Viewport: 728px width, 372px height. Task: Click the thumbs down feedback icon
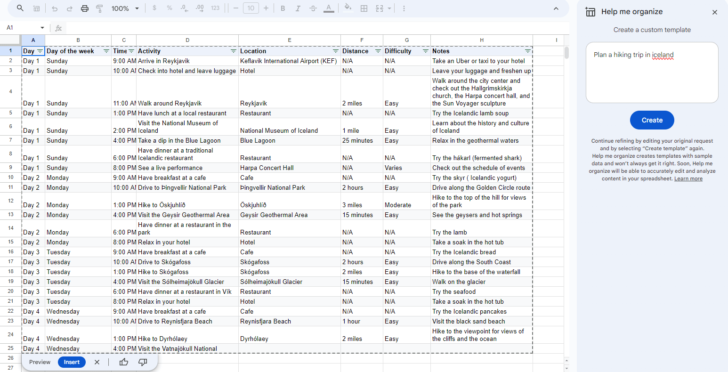click(143, 362)
